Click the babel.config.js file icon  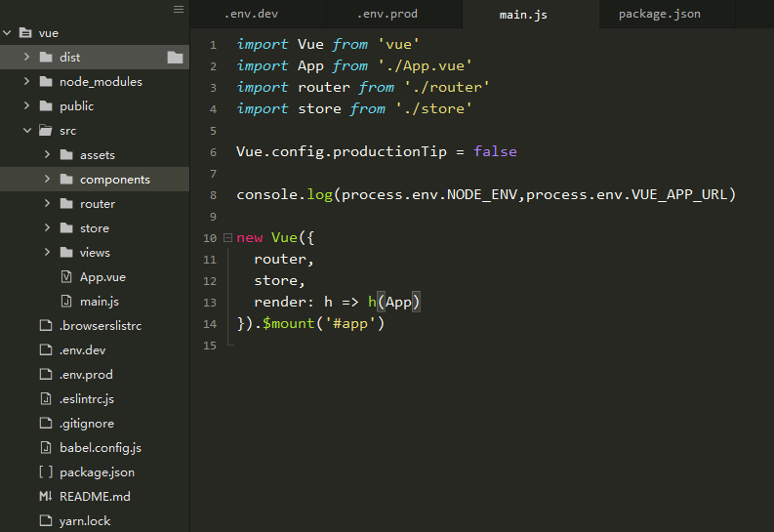point(46,448)
